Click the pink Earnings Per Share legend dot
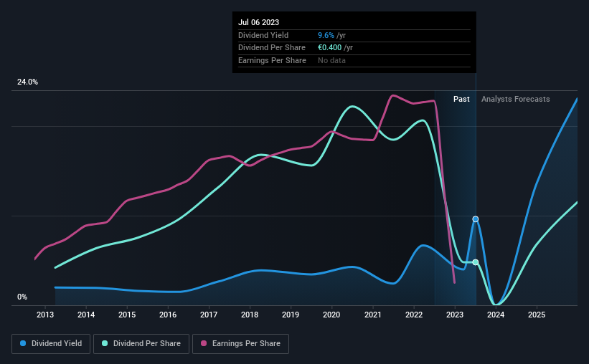This screenshot has width=589, height=364. (204, 343)
